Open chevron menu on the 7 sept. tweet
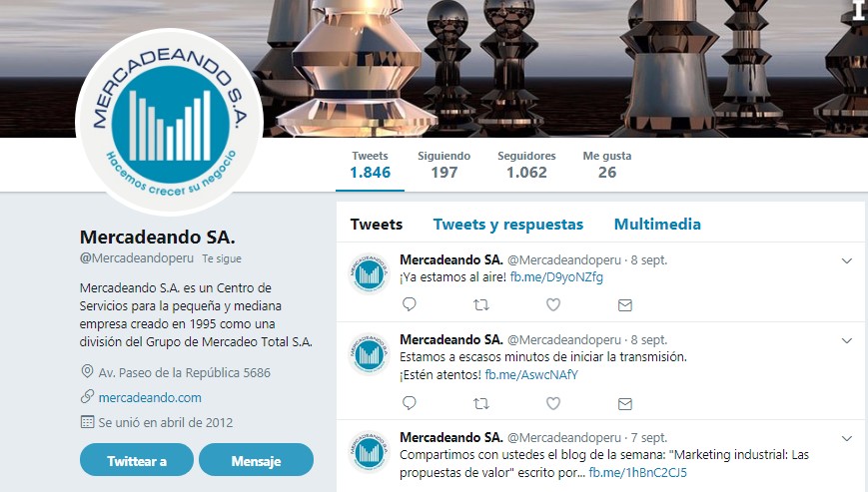The width and height of the screenshot is (868, 492). (846, 439)
